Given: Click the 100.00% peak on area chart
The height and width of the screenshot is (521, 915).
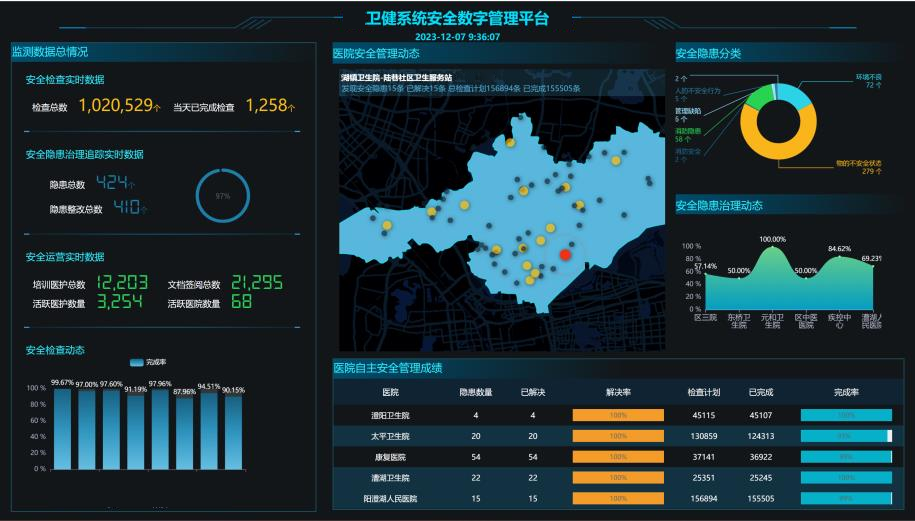Looking at the screenshot, I should click(772, 248).
